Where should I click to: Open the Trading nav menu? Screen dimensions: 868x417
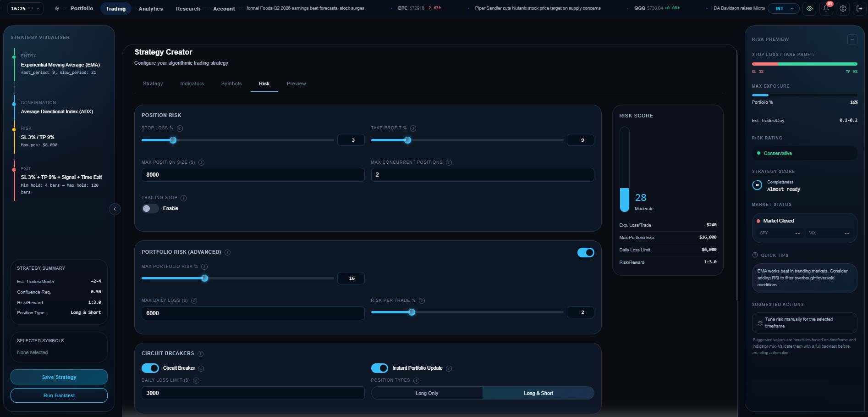tap(115, 9)
